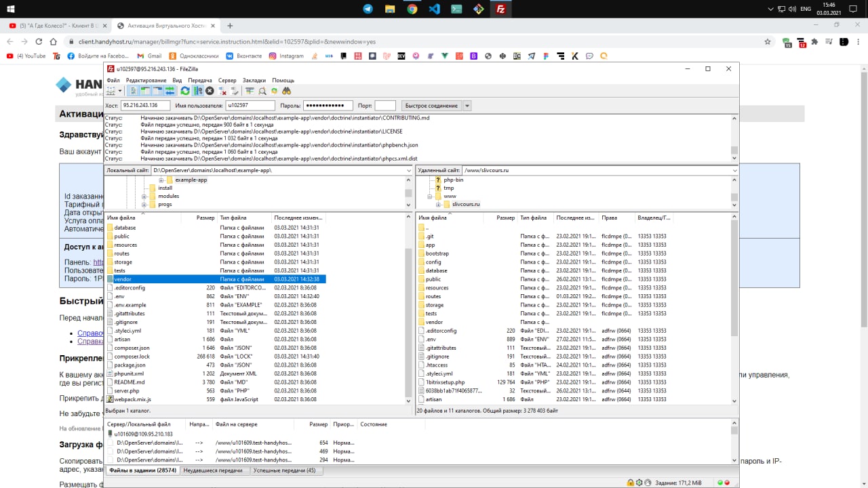Toggle the message log display
The width and height of the screenshot is (868, 488).
[x=133, y=91]
